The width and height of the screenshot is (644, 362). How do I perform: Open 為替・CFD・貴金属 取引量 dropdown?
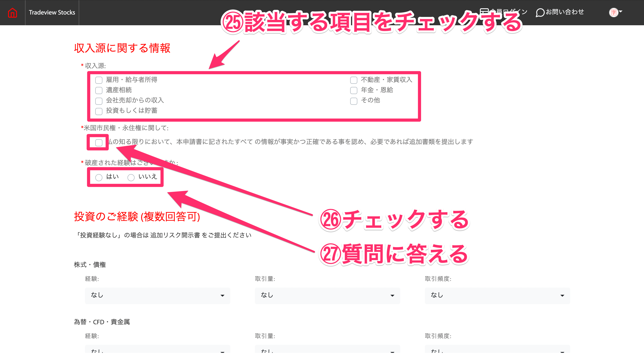(x=328, y=349)
